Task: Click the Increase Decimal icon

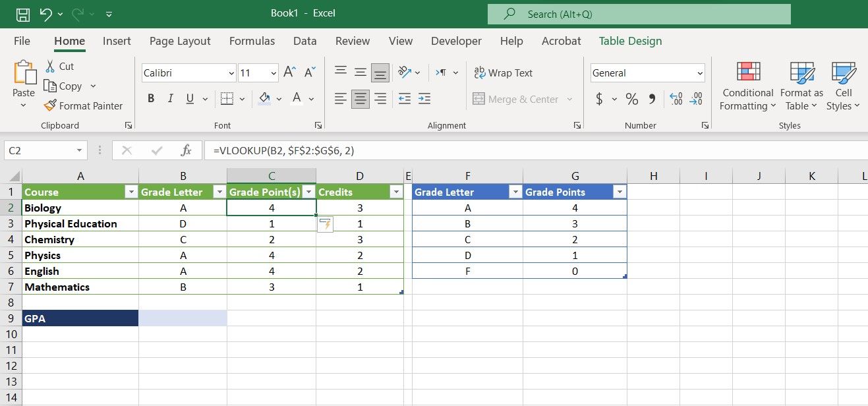Action: (x=676, y=99)
